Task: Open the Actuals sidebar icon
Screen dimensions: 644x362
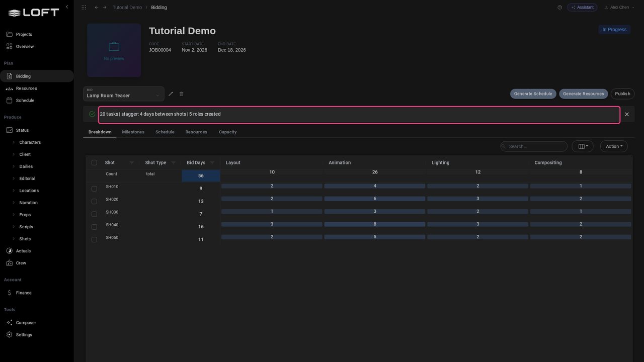Action: click(9, 251)
